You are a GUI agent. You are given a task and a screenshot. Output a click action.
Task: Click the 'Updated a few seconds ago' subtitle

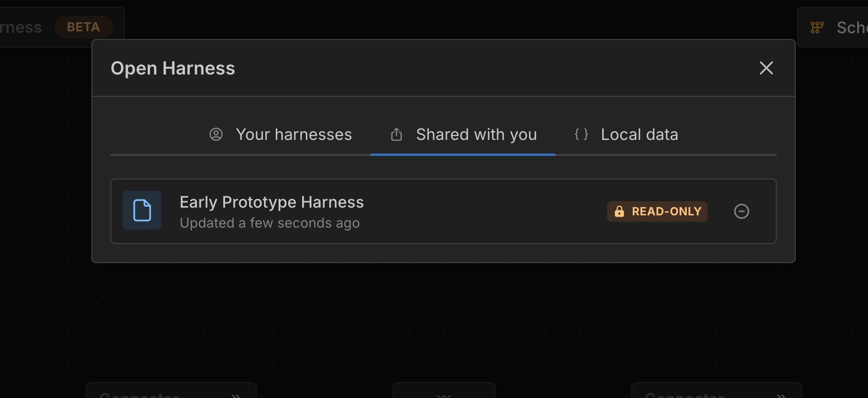click(269, 223)
